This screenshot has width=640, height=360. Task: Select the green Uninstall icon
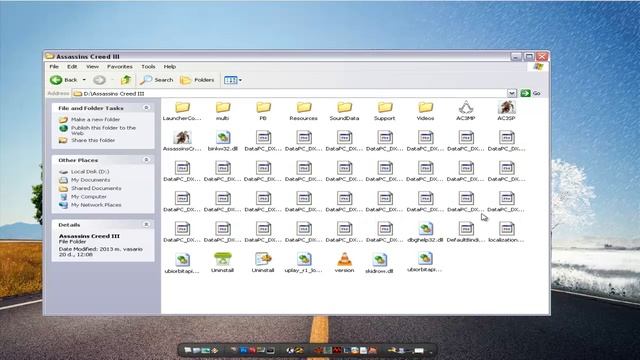[x=222, y=262]
